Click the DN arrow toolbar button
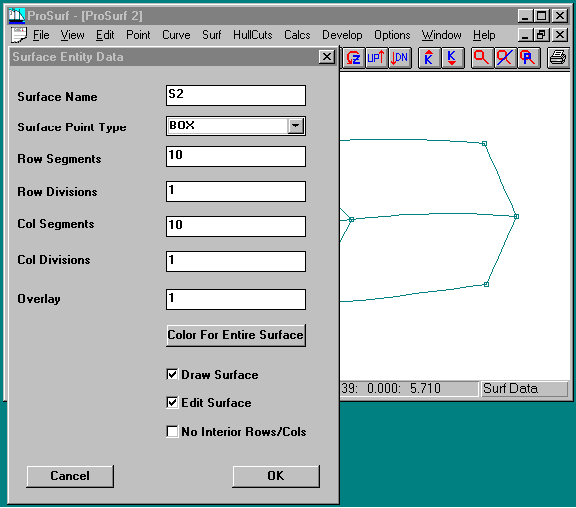 [399, 58]
